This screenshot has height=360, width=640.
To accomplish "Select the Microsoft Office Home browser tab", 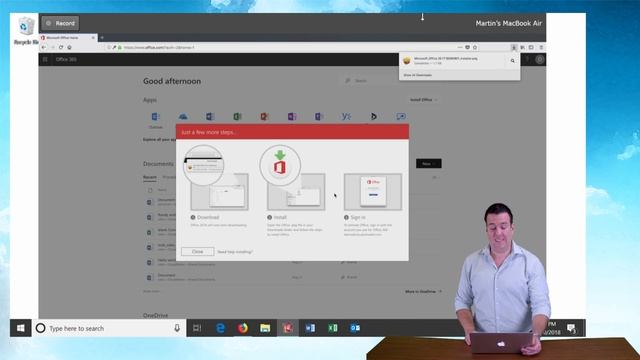I will (67, 38).
